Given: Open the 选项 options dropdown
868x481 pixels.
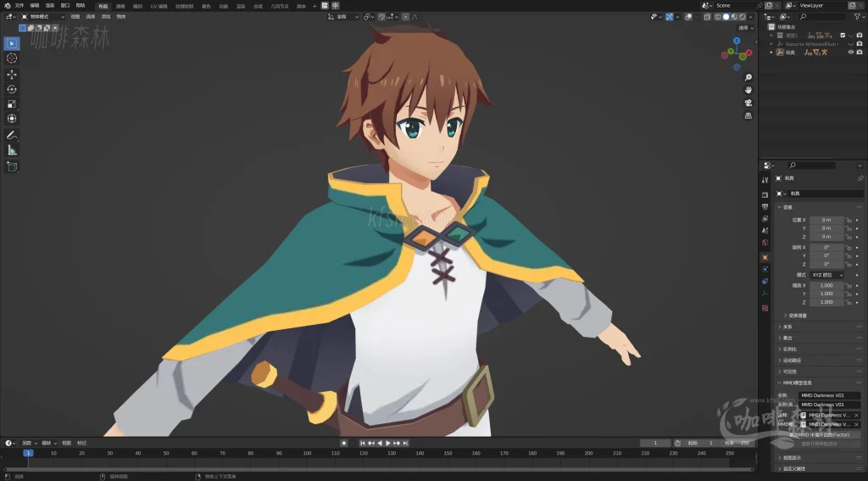Looking at the screenshot, I should tap(746, 28).
